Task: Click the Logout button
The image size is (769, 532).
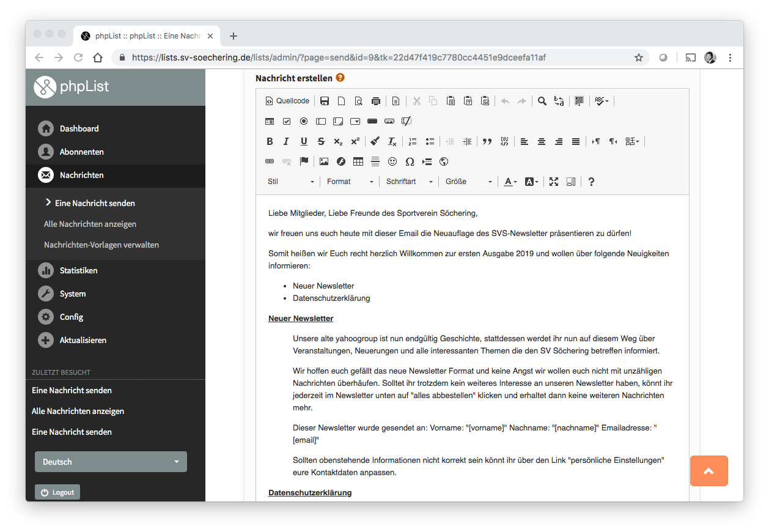Action: point(57,492)
